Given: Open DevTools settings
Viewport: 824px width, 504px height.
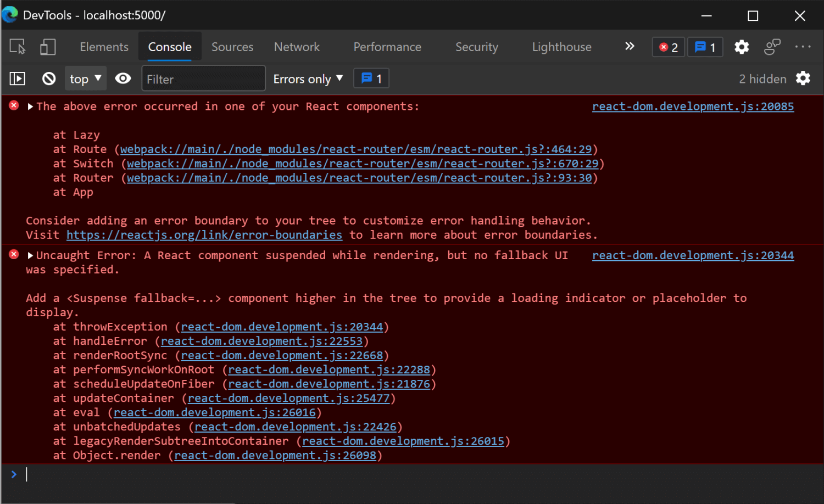Looking at the screenshot, I should pyautogui.click(x=742, y=47).
